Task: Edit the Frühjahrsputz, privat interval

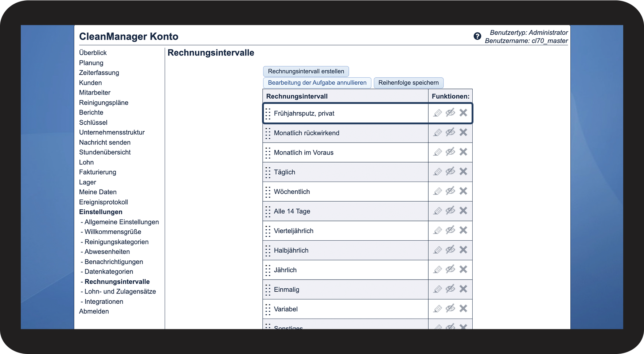Action: click(x=438, y=113)
